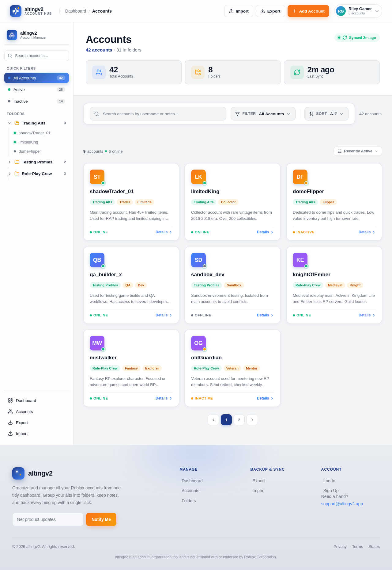Go to previous page arrow
The width and height of the screenshot is (392, 570).
point(213,420)
